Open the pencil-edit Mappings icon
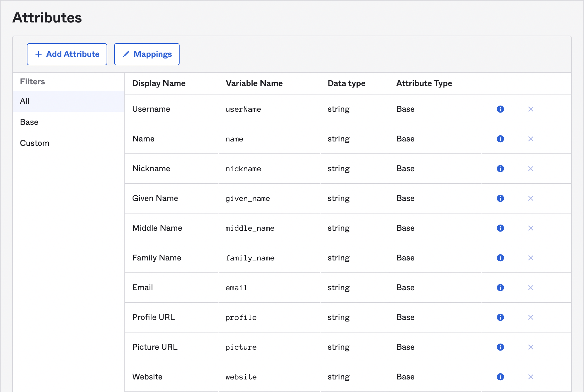 pos(126,54)
